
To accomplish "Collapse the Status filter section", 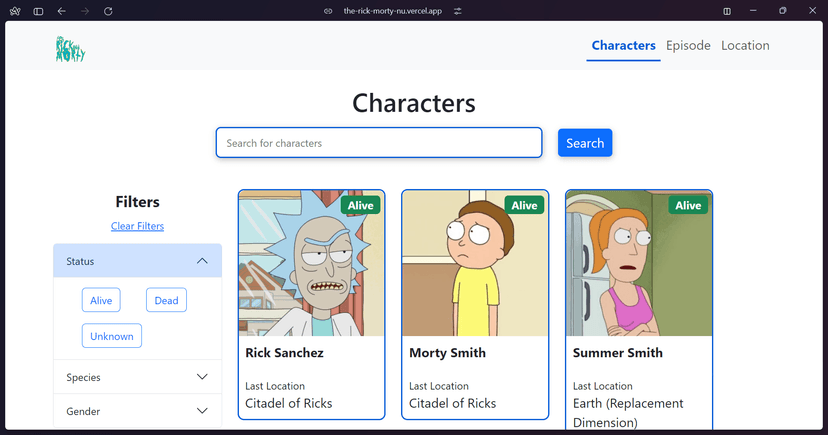I will click(x=137, y=261).
